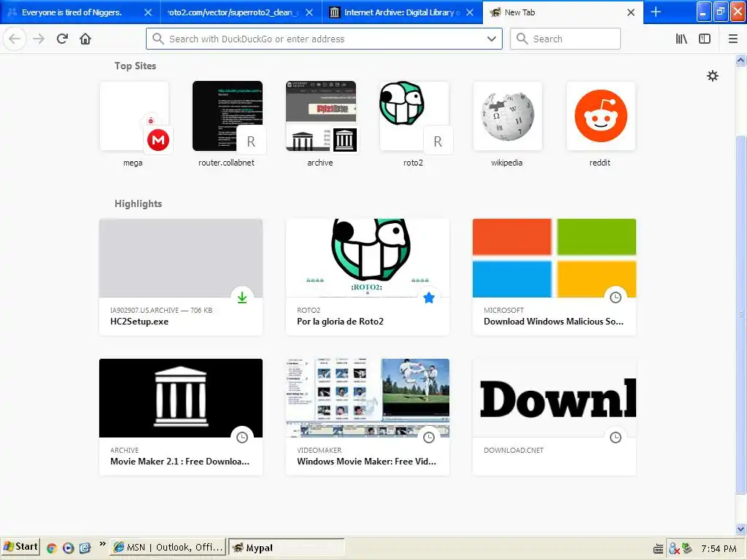This screenshot has height=560, width=747.
Task: Go back using the back arrow
Action: [15, 39]
